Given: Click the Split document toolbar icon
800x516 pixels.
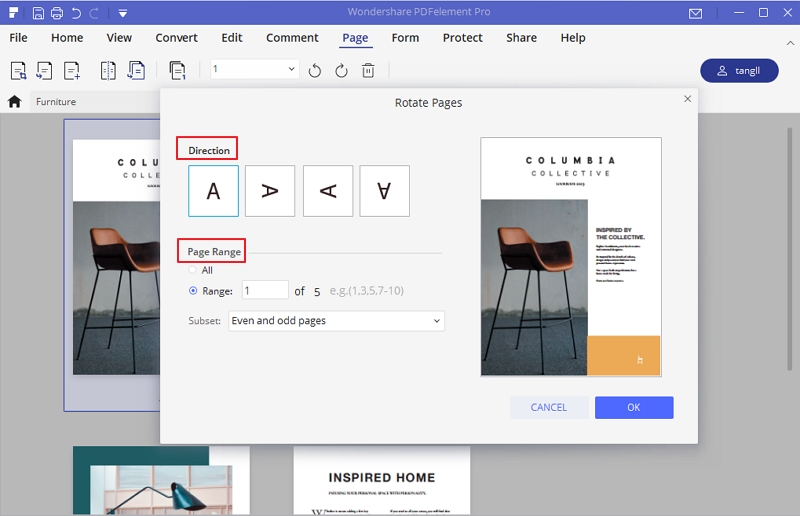Looking at the screenshot, I should click(x=108, y=70).
